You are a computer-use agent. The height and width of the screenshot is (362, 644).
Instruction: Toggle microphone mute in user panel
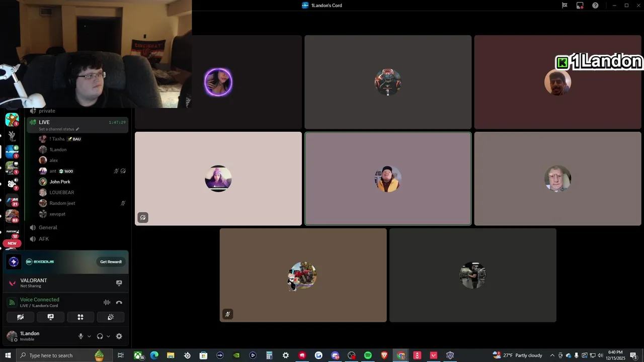coord(80,336)
